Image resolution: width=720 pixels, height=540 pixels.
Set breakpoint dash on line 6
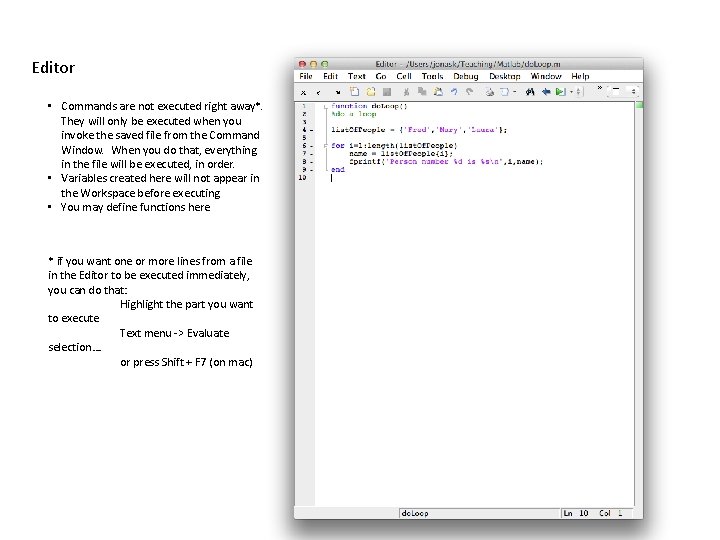(312, 146)
